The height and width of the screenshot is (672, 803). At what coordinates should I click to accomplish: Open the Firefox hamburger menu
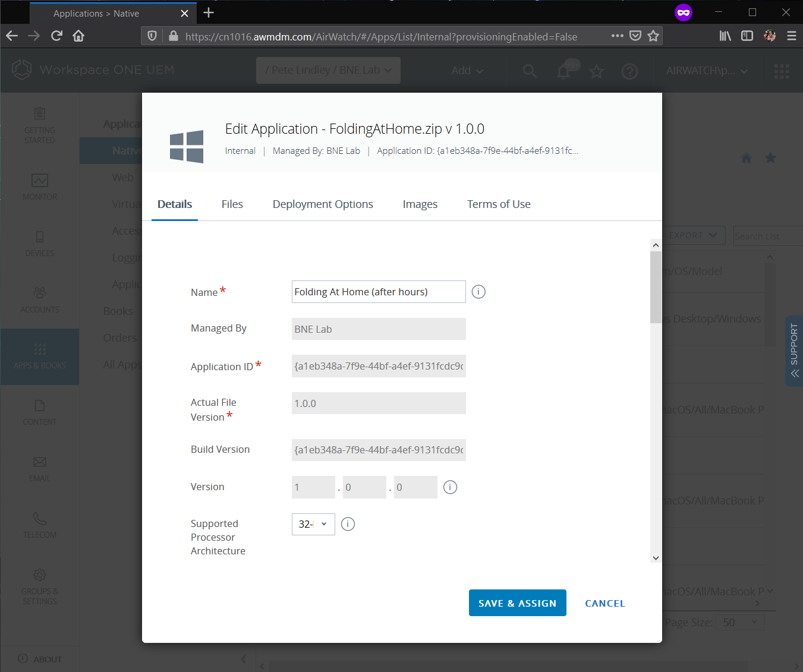[792, 36]
